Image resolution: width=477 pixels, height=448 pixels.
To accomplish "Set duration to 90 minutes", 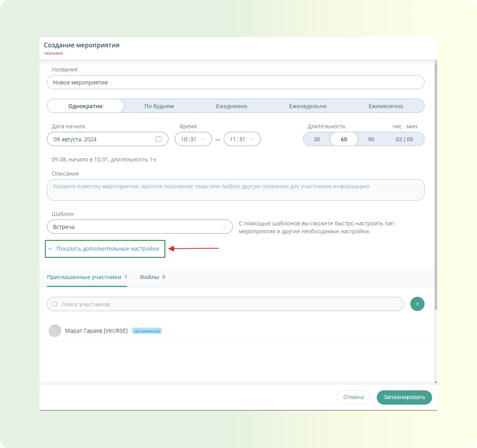I will (371, 139).
